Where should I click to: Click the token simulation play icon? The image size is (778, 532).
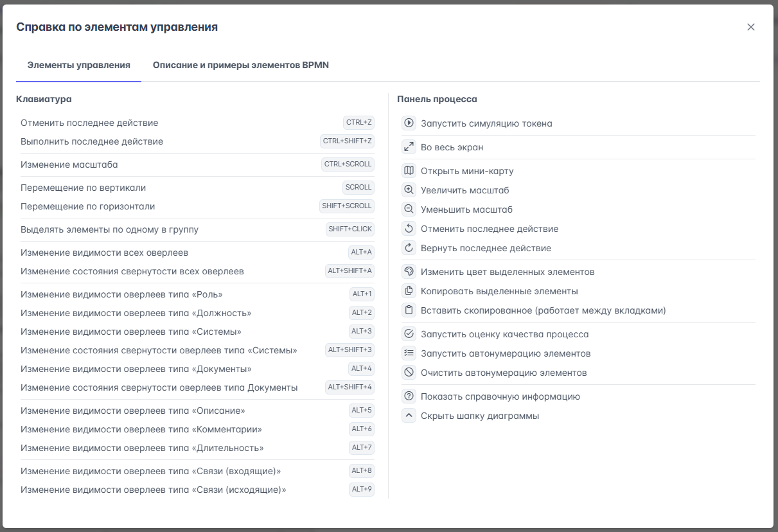pos(409,123)
